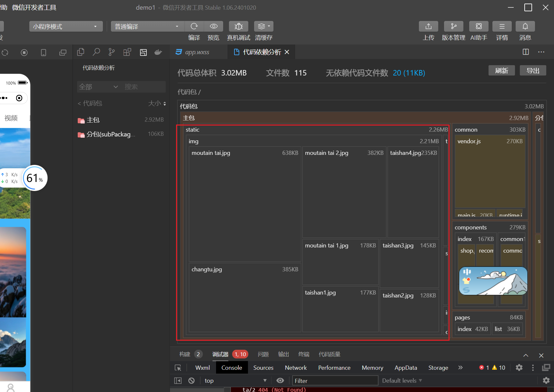Select 分包(subPackag... in package list
This screenshot has height=392, width=554.
[x=121, y=134]
